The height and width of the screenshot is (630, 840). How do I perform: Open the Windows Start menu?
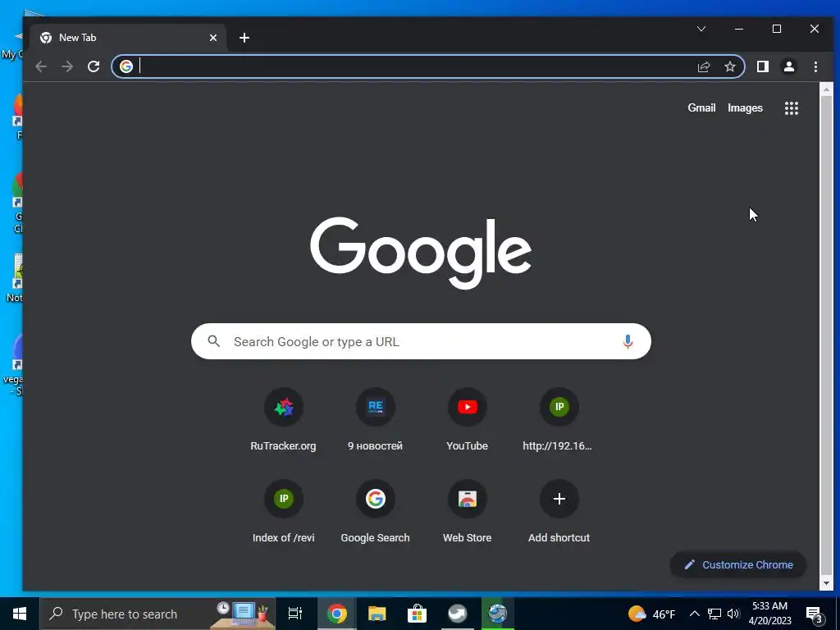pos(20,614)
